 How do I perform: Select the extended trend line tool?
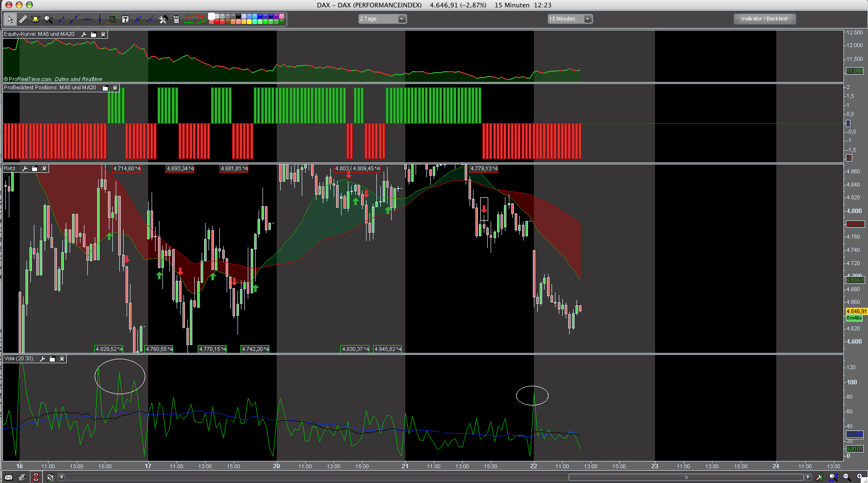(74, 20)
